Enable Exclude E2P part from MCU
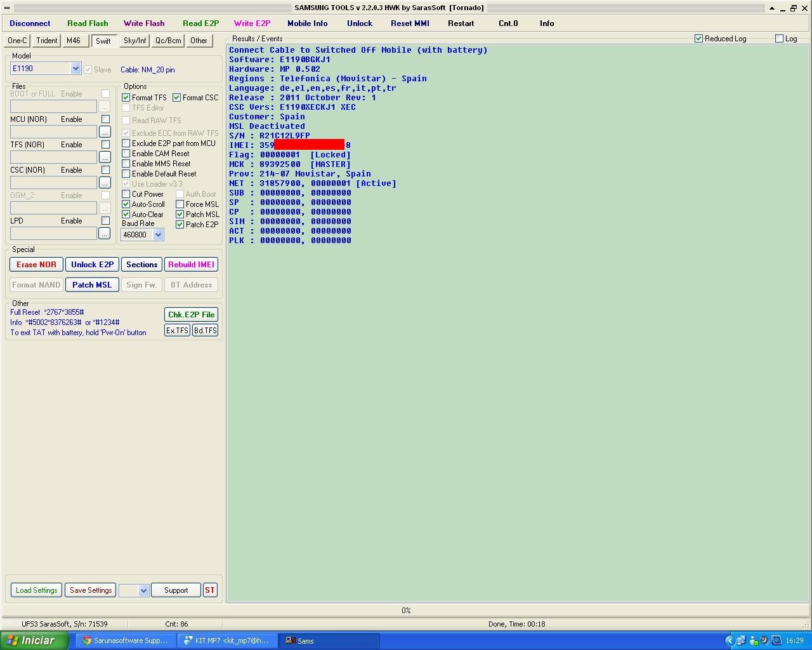Viewport: 812px width, 650px height. point(126,143)
